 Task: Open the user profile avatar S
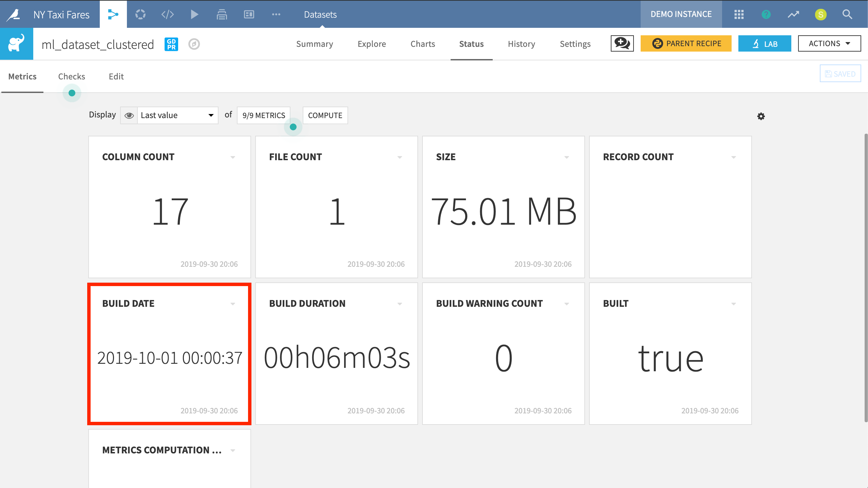pos(820,15)
